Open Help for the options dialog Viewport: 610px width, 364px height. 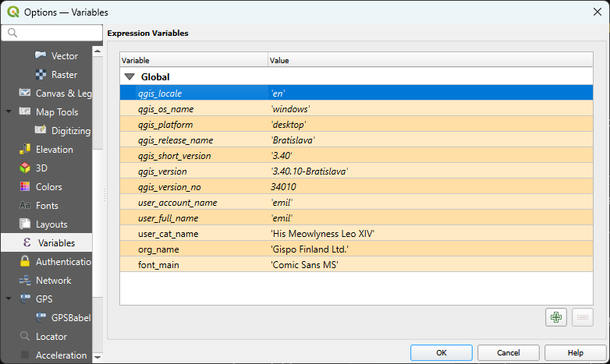[x=575, y=352]
